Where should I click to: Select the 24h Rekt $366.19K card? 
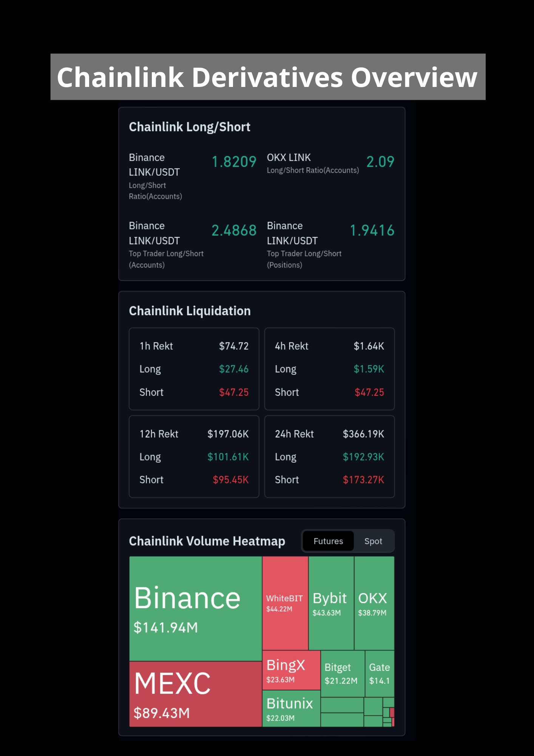[x=329, y=457]
